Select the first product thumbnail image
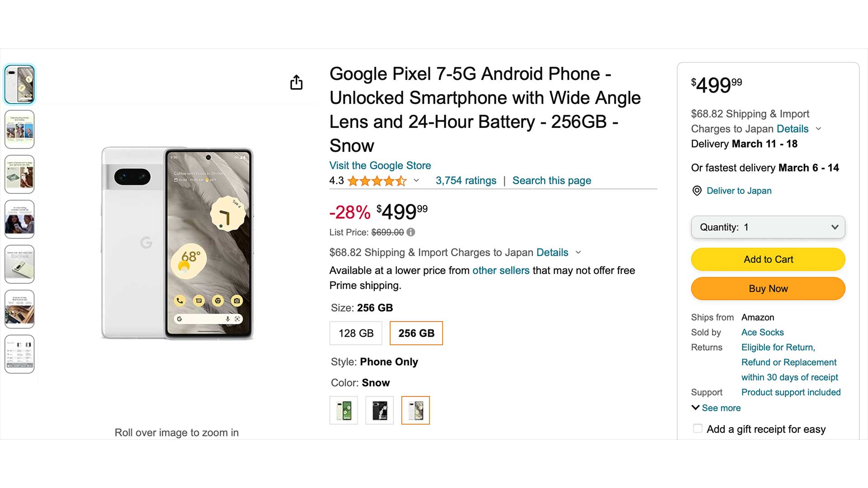This screenshot has height=488, width=868. pyautogui.click(x=19, y=84)
